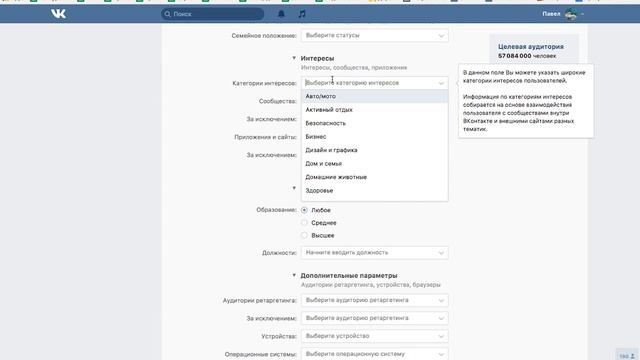Click the Павел user name

pos(551,14)
